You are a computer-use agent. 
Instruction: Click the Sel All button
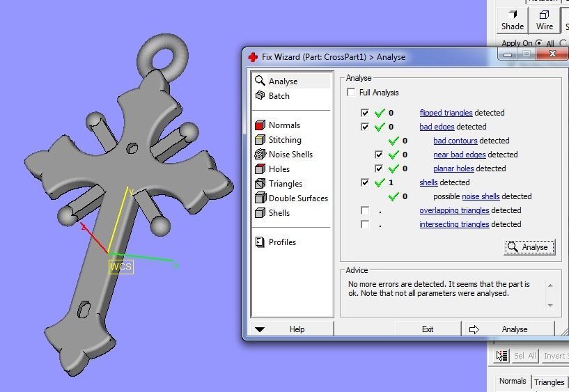pos(524,356)
